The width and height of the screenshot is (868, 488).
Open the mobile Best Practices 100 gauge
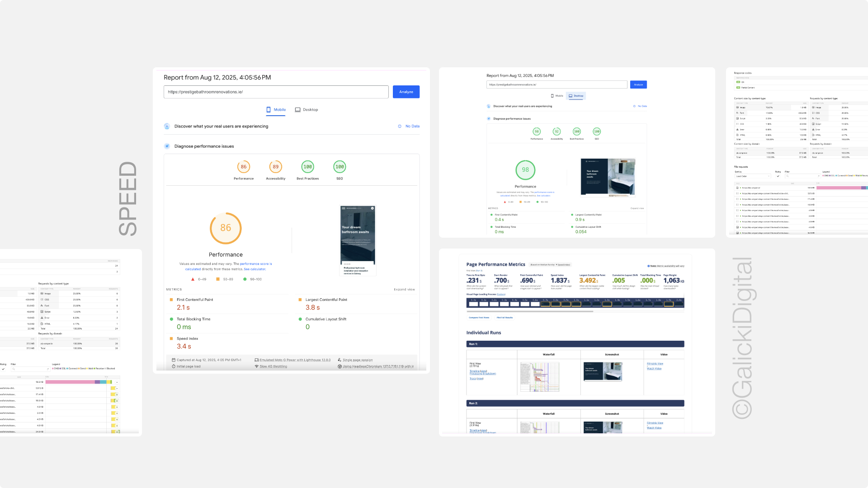click(x=308, y=167)
